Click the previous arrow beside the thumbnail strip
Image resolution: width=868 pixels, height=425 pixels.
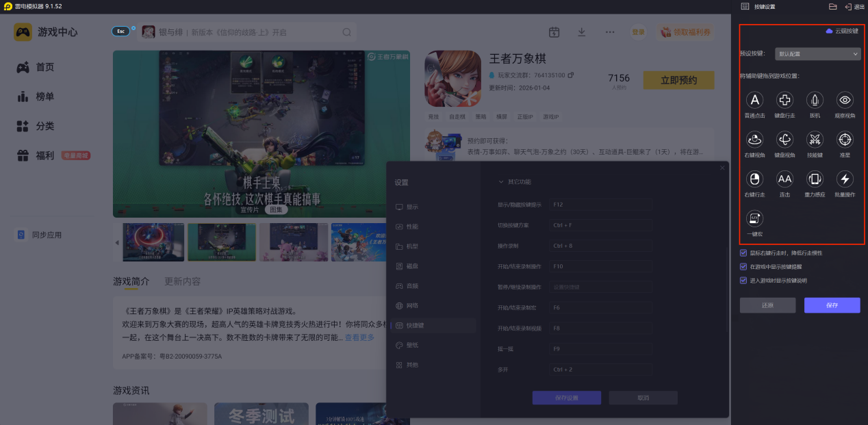pyautogui.click(x=116, y=242)
